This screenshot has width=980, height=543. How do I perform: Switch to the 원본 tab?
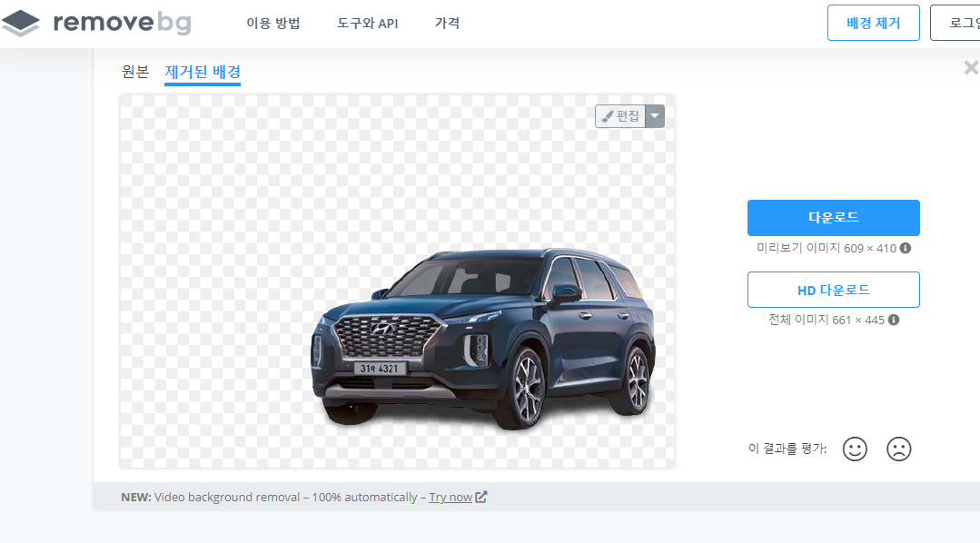(135, 72)
